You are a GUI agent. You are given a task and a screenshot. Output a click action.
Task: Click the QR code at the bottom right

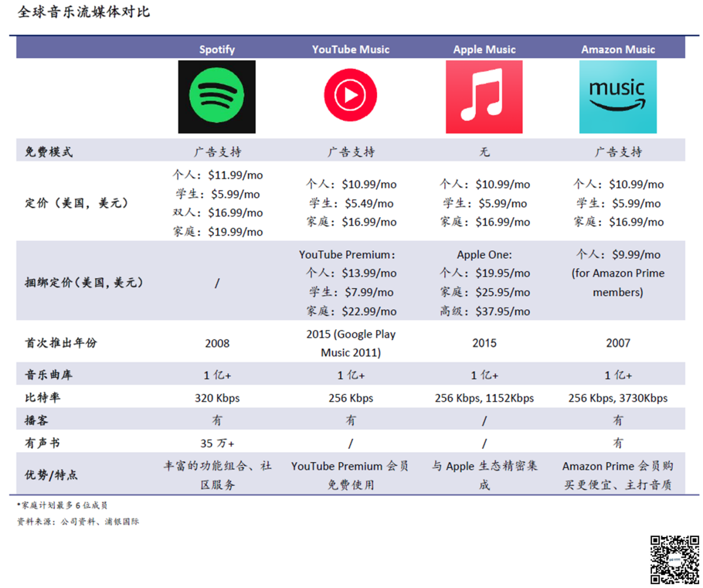[x=674, y=559]
